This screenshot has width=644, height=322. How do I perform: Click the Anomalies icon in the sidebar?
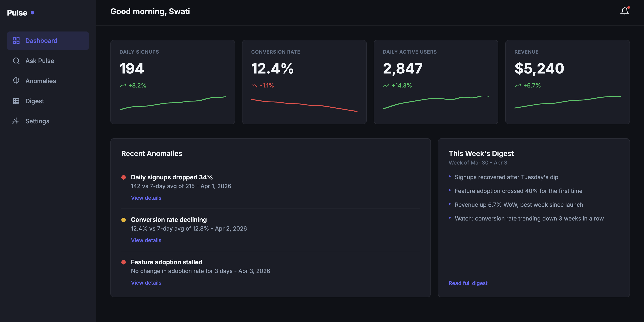[x=16, y=81]
